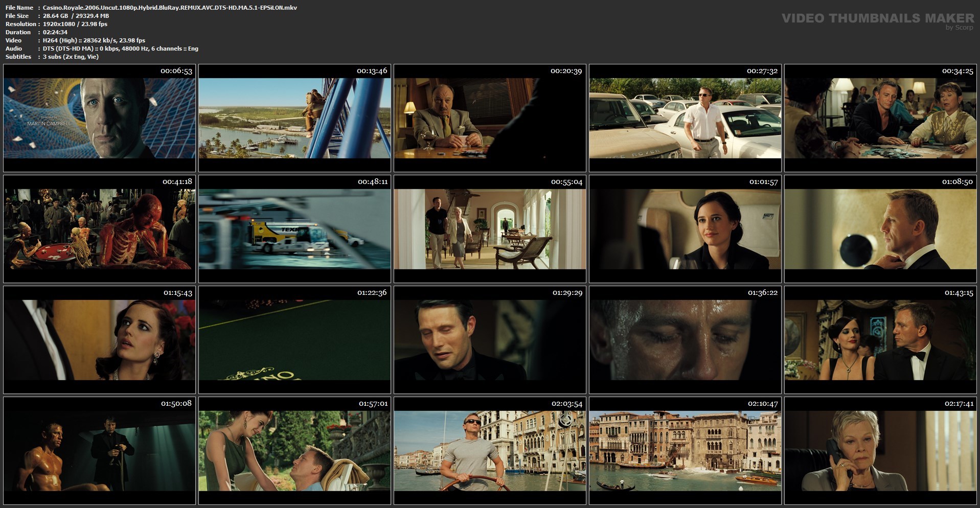Click the subtitles info '3 subs (2x Eng, Vie)'

tap(71, 57)
